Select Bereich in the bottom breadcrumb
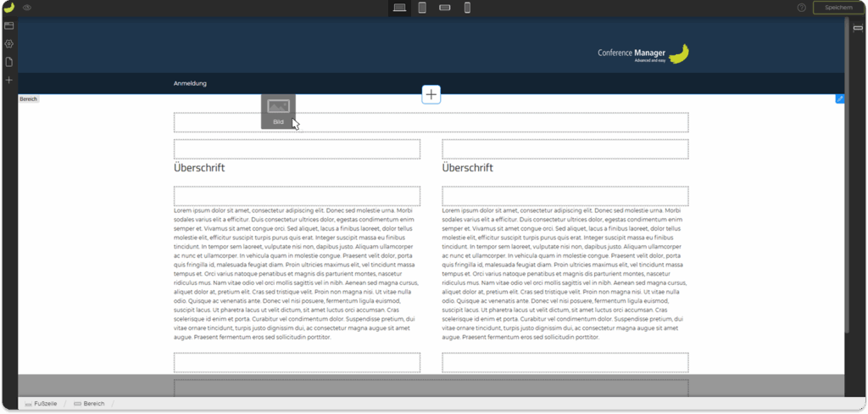The image size is (868, 414). coord(93,404)
